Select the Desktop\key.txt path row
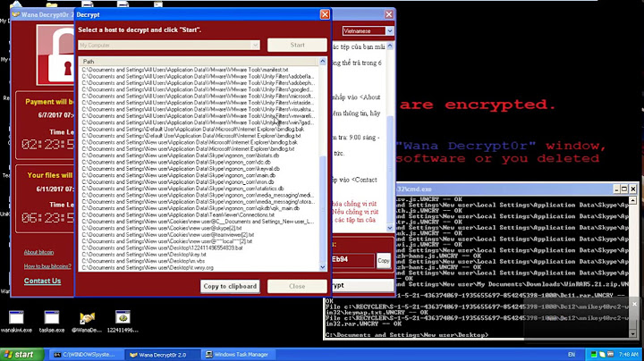644x361 pixels. coord(144,255)
